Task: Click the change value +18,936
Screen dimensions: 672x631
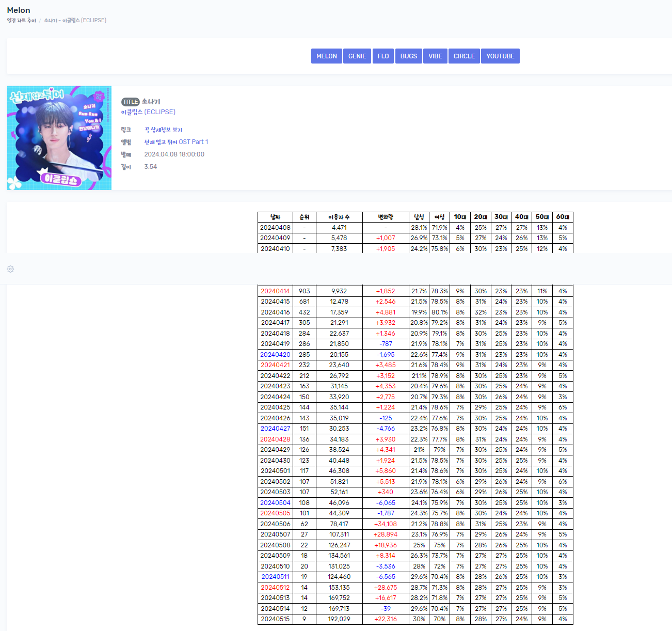Action: [x=386, y=545]
